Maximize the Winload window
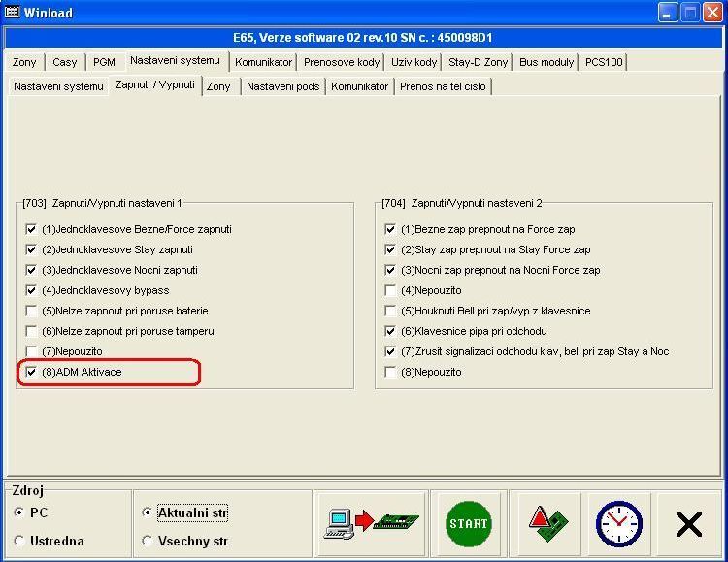Screen dimensions: 728x562 click(x=690, y=13)
